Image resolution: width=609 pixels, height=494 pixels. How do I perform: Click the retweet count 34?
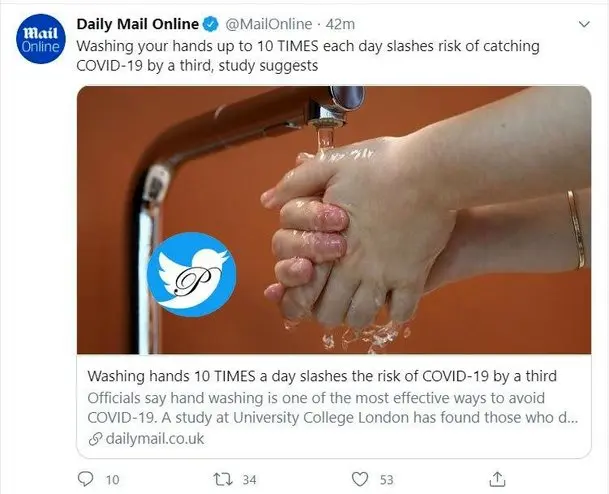249,480
